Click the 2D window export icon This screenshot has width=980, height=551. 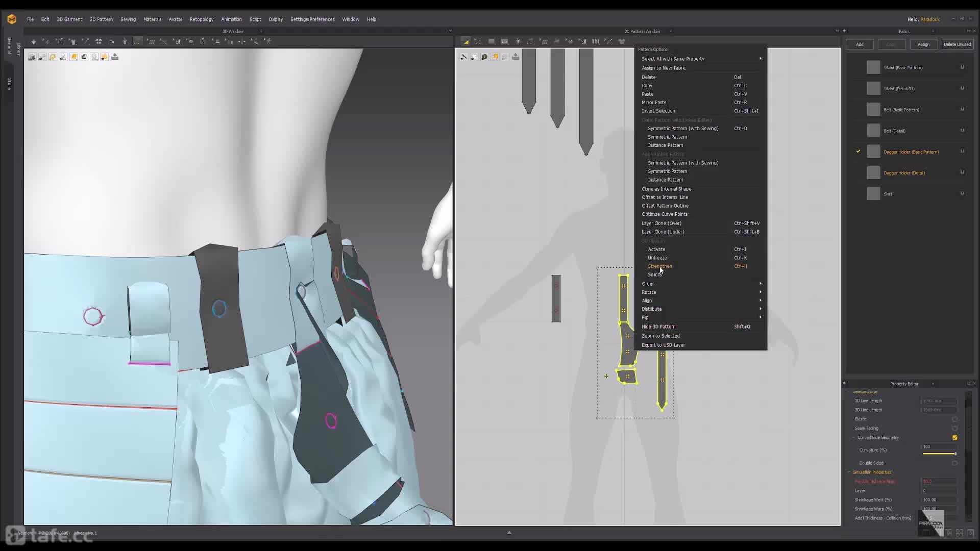point(516,57)
